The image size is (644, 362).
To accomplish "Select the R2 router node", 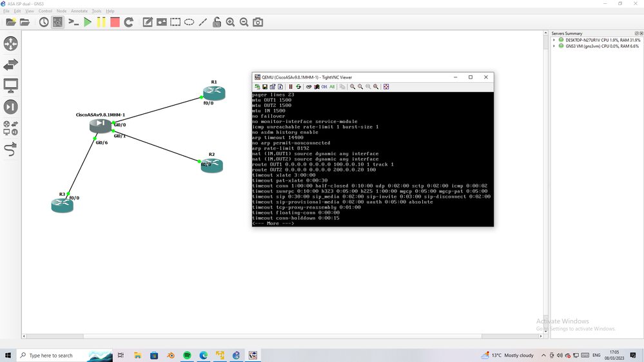I will pos(212,166).
